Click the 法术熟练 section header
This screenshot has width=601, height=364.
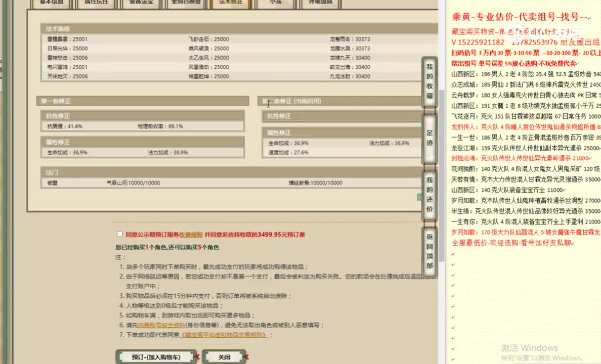pyautogui.click(x=239, y=29)
